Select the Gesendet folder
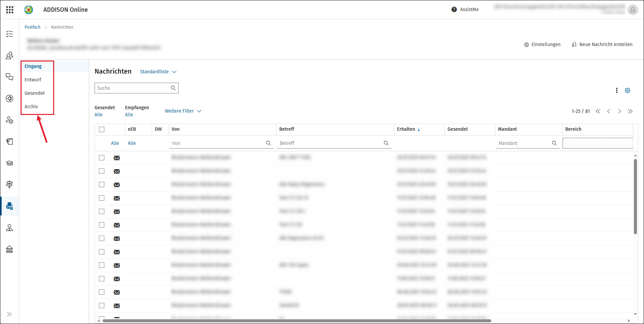Image resolution: width=644 pixels, height=324 pixels. coord(35,93)
